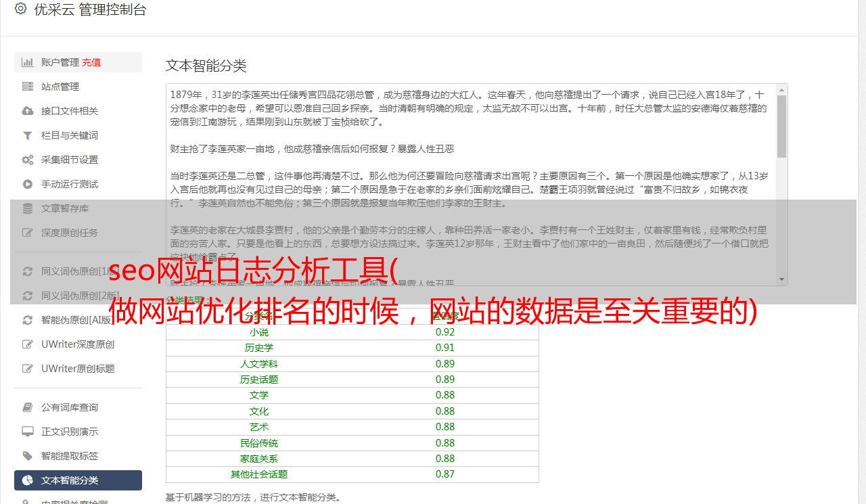Click the text area scrollbar down arrow

tap(782, 279)
